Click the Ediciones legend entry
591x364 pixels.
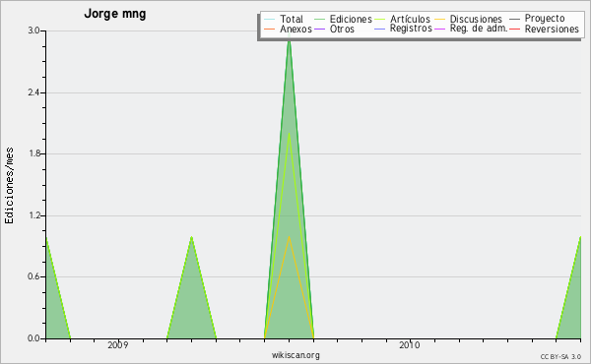click(x=343, y=19)
